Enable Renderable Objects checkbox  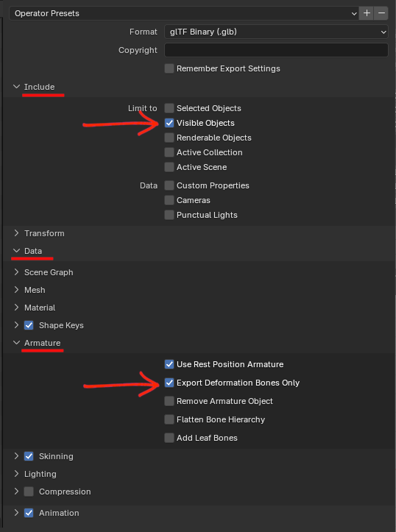pyautogui.click(x=169, y=138)
